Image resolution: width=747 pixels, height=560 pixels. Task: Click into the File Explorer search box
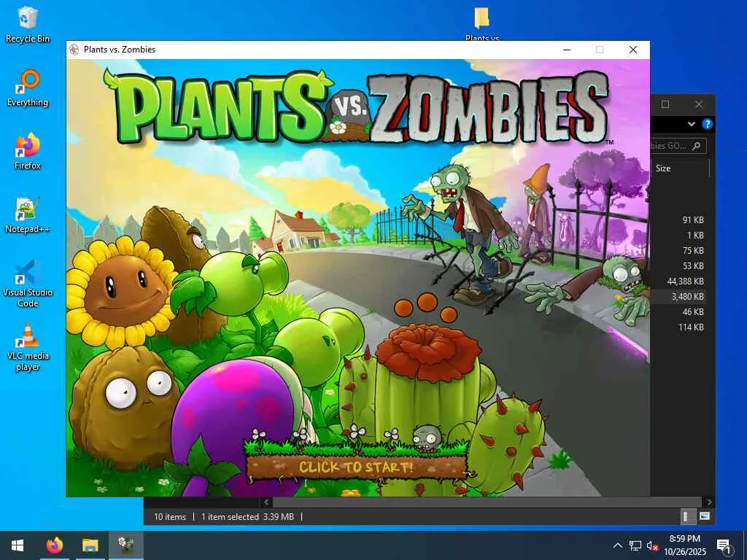point(678,146)
